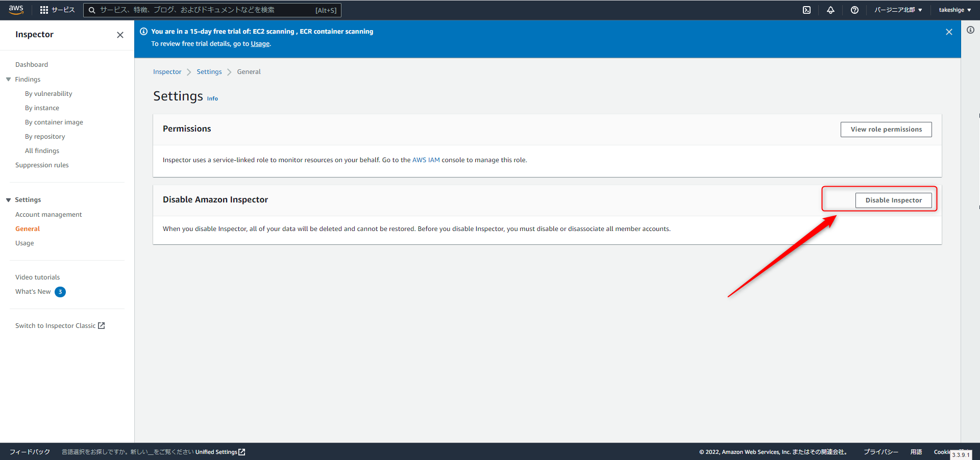This screenshot has width=980, height=460.
Task: Click View role permissions button
Action: (x=886, y=130)
